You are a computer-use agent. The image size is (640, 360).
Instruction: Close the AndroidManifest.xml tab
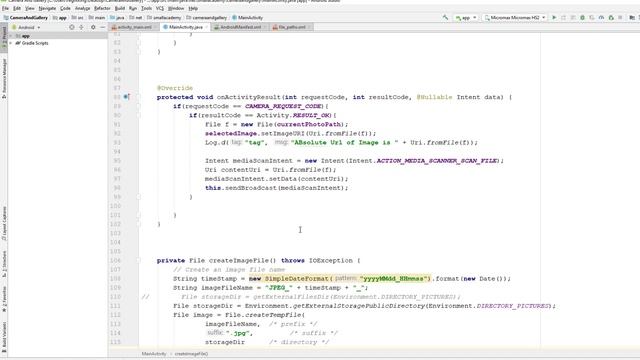pos(265,27)
